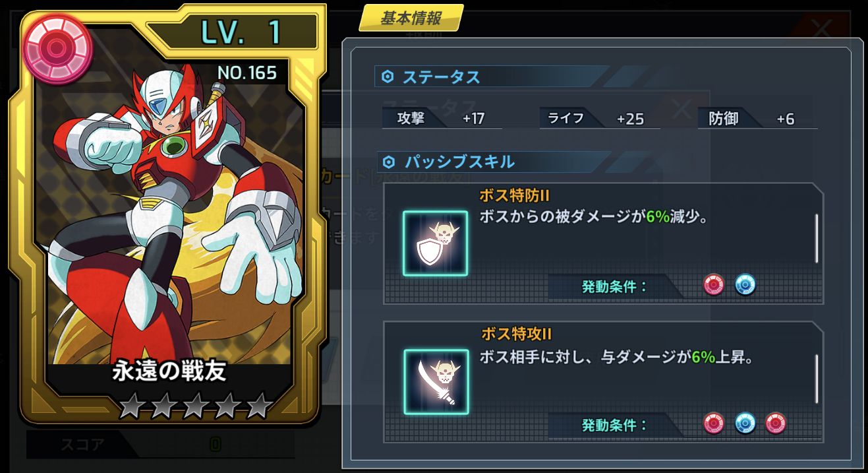Click the pink gem badge on the card corner

point(57,47)
